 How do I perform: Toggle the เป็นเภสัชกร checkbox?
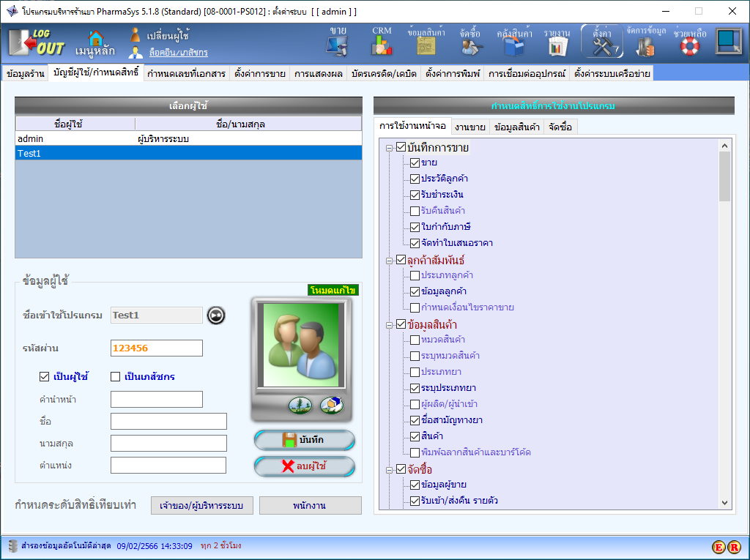pos(115,377)
